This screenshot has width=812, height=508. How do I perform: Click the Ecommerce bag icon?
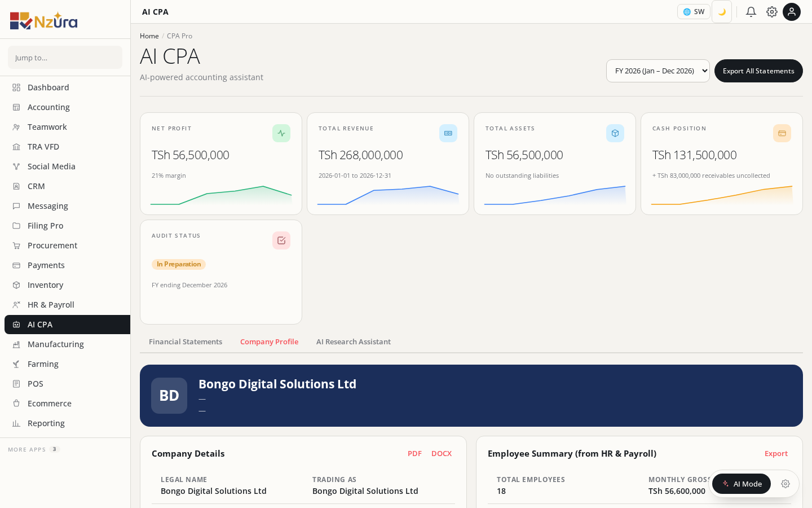(16, 404)
